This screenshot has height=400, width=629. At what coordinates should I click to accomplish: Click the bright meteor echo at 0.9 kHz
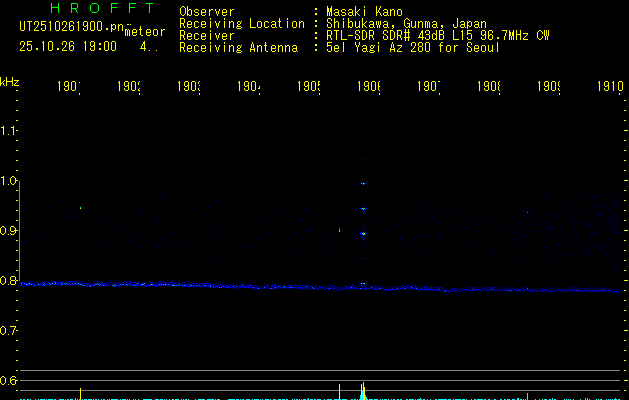point(363,234)
